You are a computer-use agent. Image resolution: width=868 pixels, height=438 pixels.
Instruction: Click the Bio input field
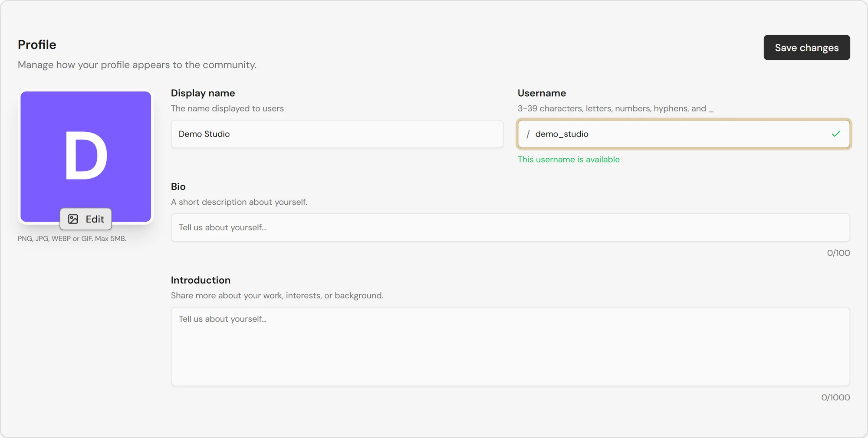[510, 228]
